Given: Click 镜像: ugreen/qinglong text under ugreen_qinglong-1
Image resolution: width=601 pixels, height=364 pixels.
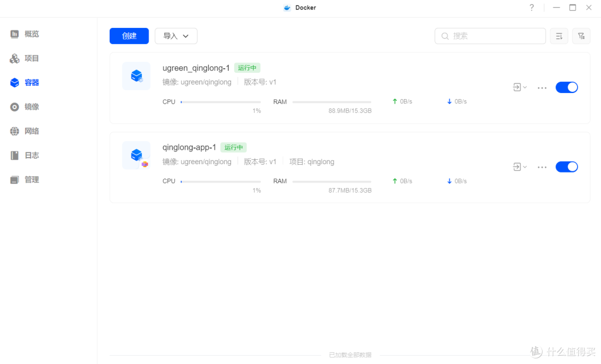Looking at the screenshot, I should tap(197, 82).
